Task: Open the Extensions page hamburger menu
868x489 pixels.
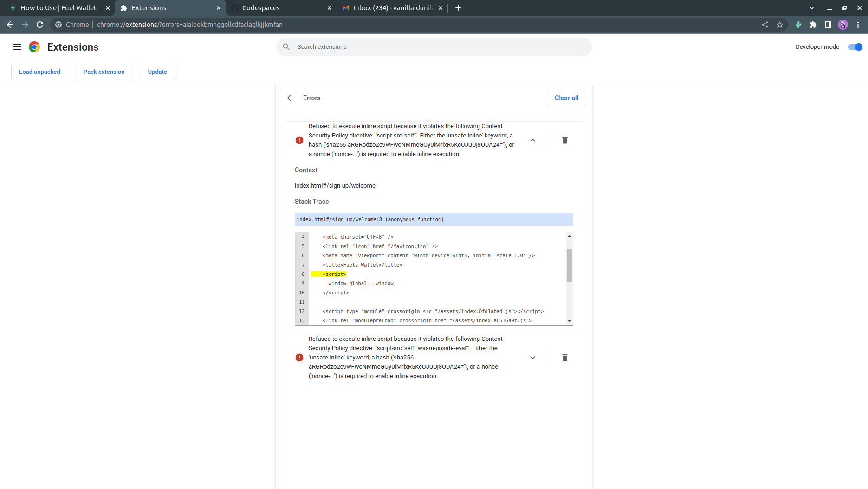Action: click(17, 46)
